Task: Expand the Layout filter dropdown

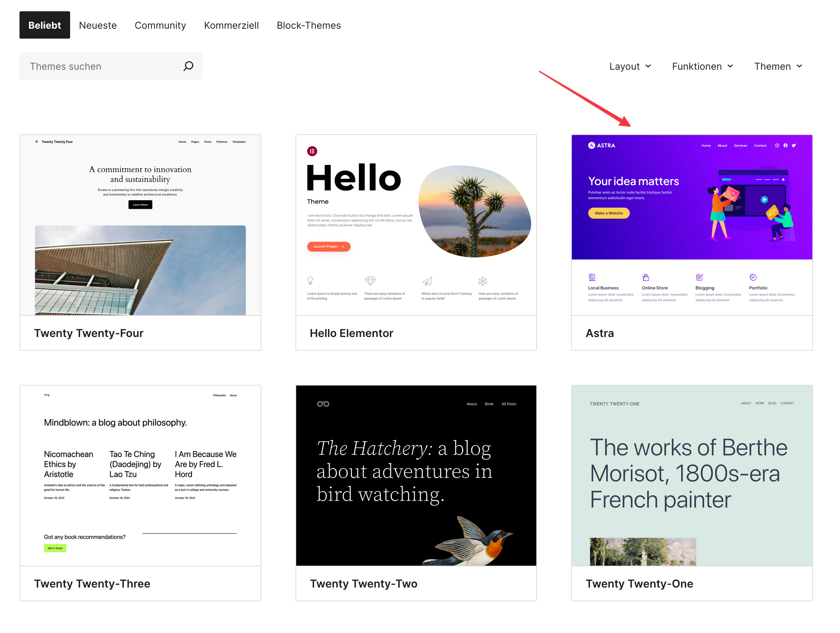Action: coord(630,66)
